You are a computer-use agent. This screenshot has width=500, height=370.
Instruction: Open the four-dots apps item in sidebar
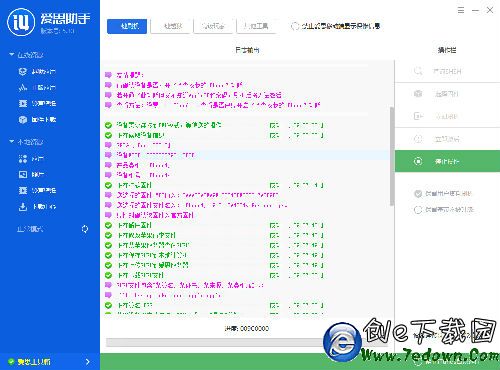[32, 159]
